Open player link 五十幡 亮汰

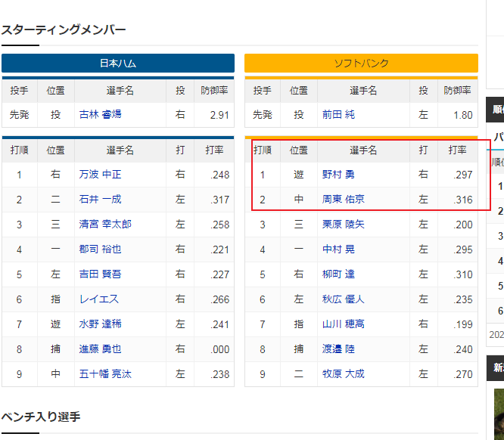click(105, 374)
